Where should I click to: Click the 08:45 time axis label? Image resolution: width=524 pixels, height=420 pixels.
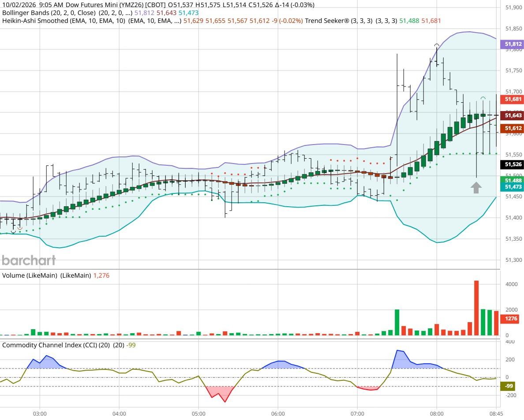tap(496, 414)
